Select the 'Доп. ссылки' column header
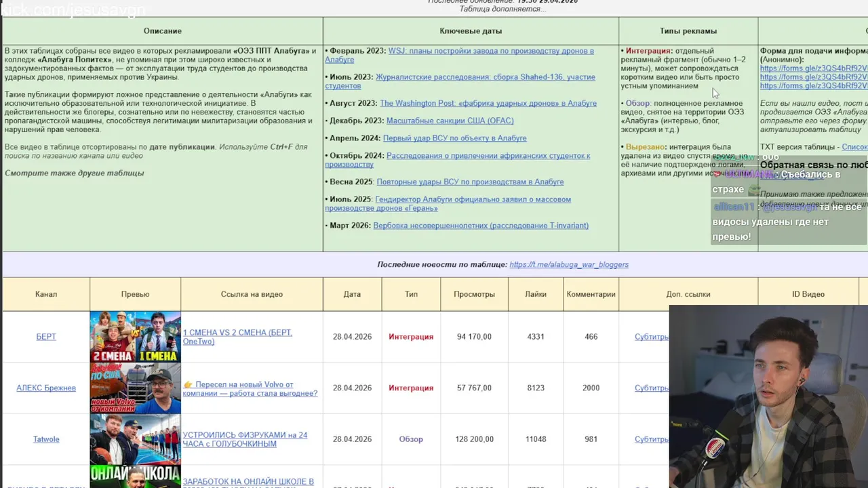This screenshot has height=488, width=868. tap(688, 294)
